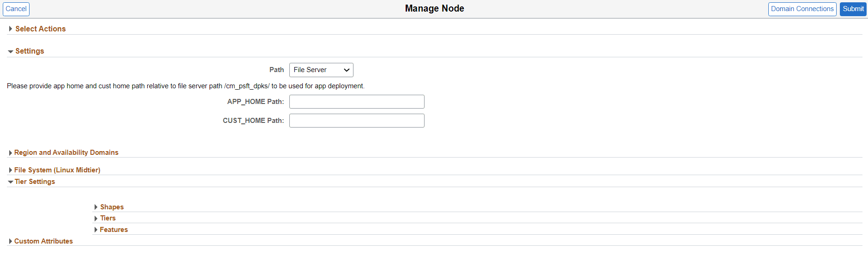Click the down-arrow icon next to Settings
The height and width of the screenshot is (262, 868).
[11, 52]
